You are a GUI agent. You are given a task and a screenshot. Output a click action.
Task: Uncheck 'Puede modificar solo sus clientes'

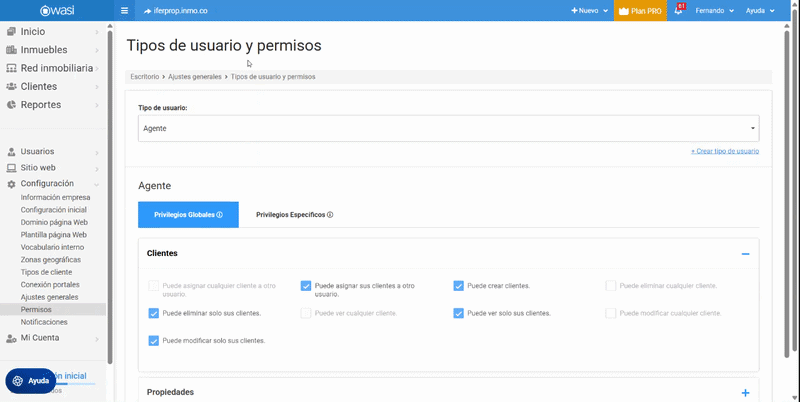tap(154, 341)
